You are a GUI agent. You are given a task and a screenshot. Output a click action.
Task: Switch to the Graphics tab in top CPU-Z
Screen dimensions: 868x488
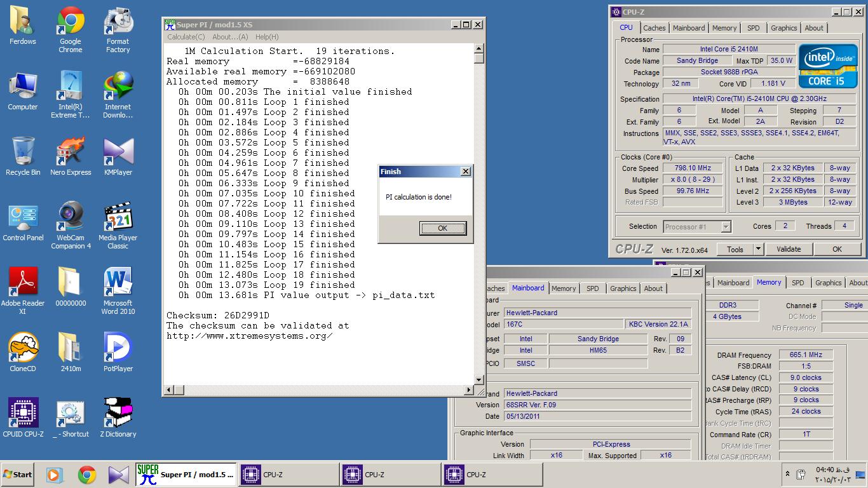click(x=783, y=28)
